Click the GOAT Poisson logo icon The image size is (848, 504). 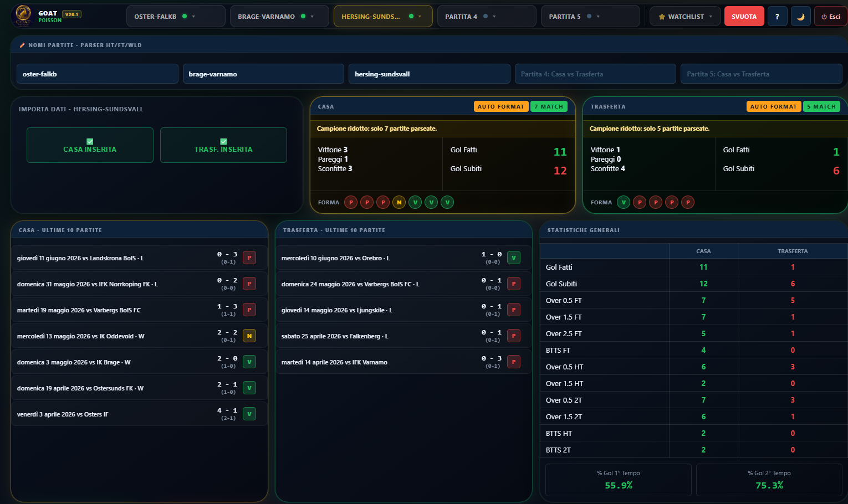[x=23, y=16]
